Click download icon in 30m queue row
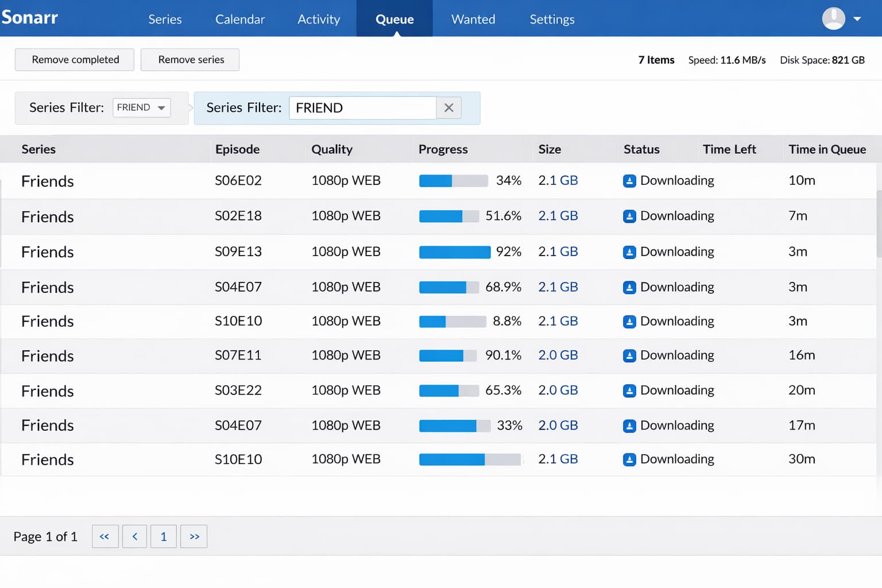The image size is (882, 588). (x=629, y=459)
